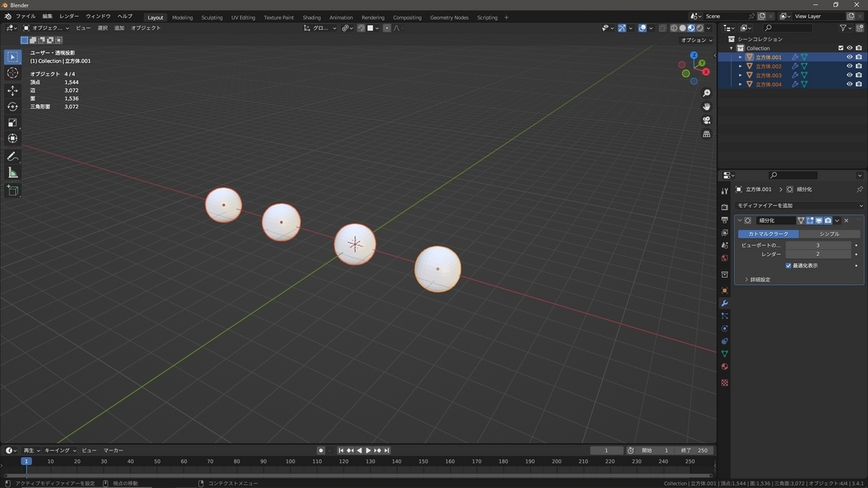This screenshot has width=868, height=488.
Task: Open the View Layer properties tab
Action: click(x=724, y=233)
